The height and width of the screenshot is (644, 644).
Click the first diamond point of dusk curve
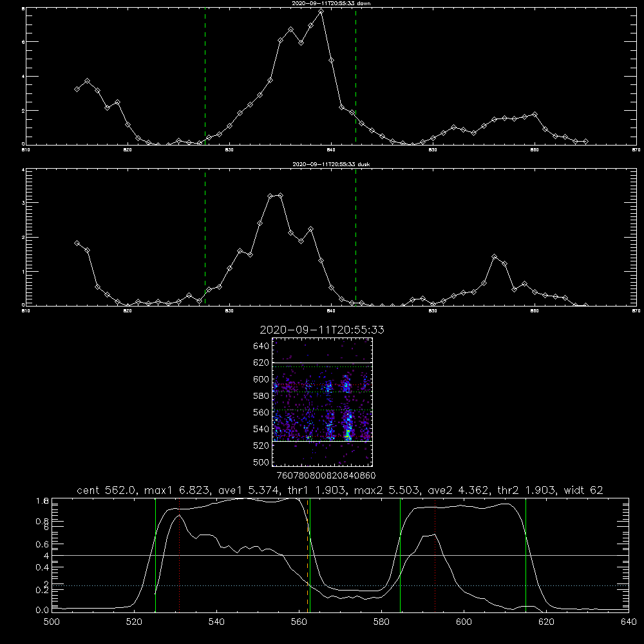77,243
